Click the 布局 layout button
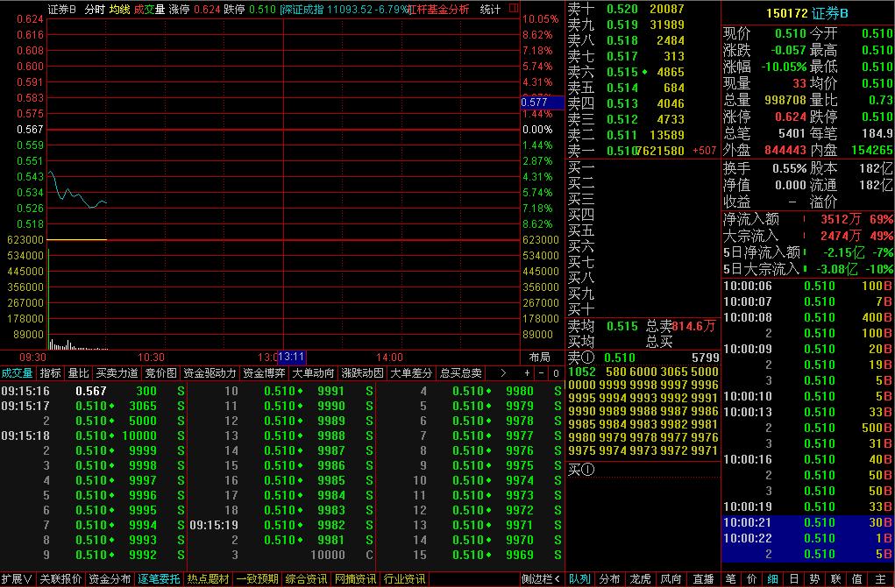895x588 pixels. 540,358
